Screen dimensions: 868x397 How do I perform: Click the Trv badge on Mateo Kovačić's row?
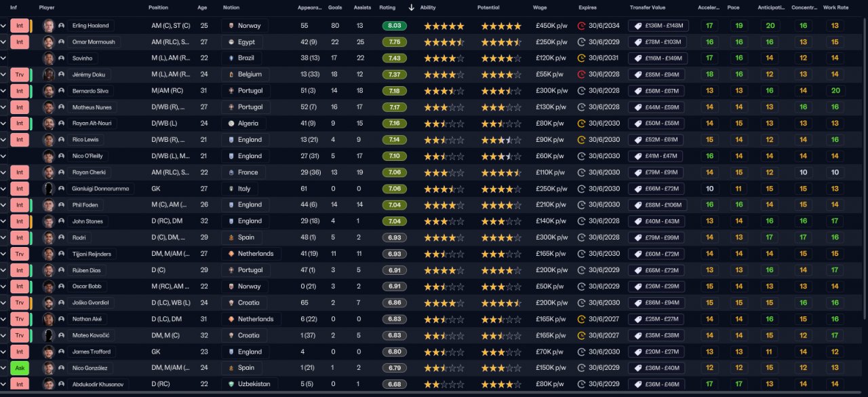click(20, 335)
